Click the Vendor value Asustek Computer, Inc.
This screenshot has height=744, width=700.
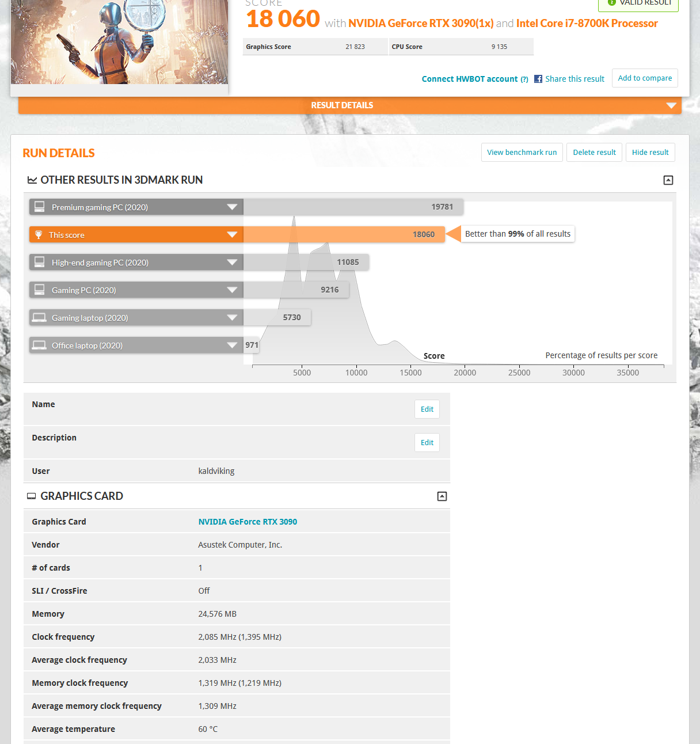240,545
